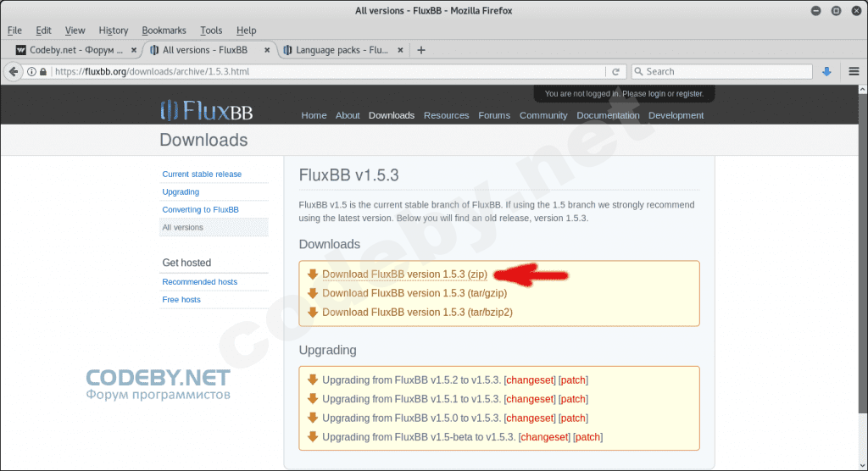Open changeset for v1.5-beta to v1.5.3
The image size is (868, 471).
point(544,436)
